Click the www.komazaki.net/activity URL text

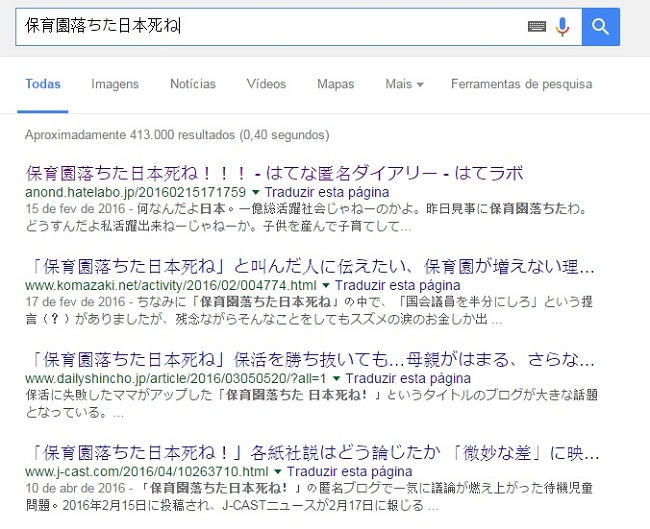tap(171, 286)
